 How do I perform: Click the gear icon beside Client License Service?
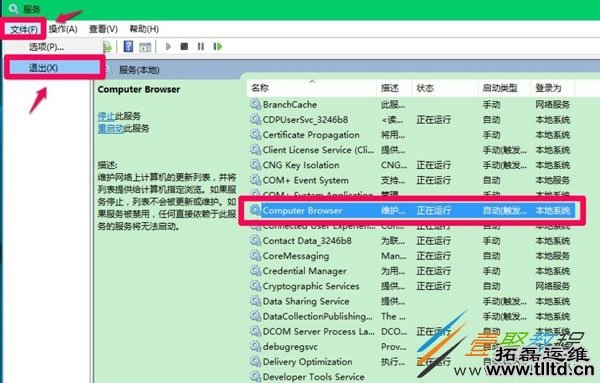coord(255,150)
